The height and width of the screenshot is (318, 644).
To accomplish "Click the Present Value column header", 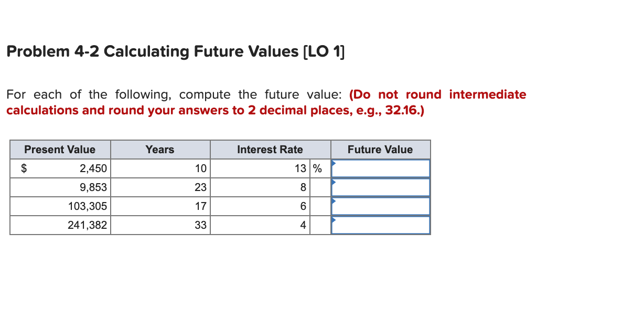I will (60, 150).
